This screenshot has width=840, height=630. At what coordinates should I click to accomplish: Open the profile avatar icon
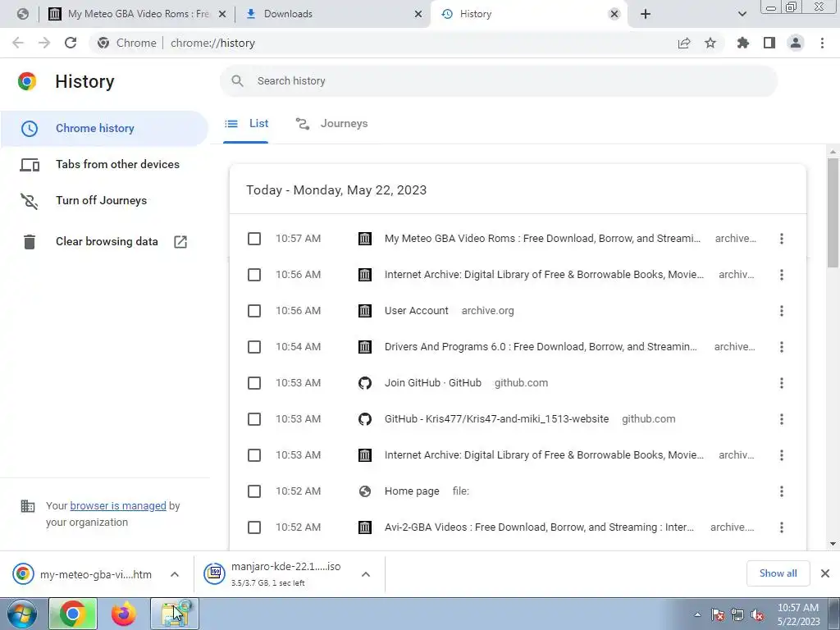[x=796, y=43]
